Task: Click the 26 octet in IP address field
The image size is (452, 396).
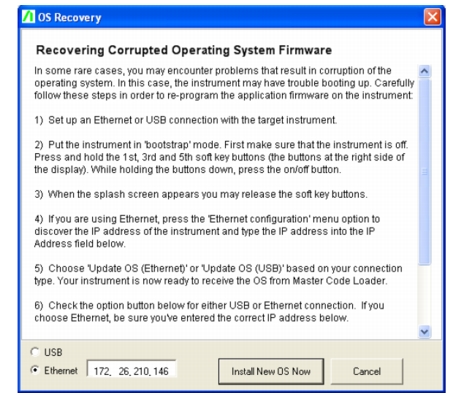Action: pyautogui.click(x=124, y=371)
